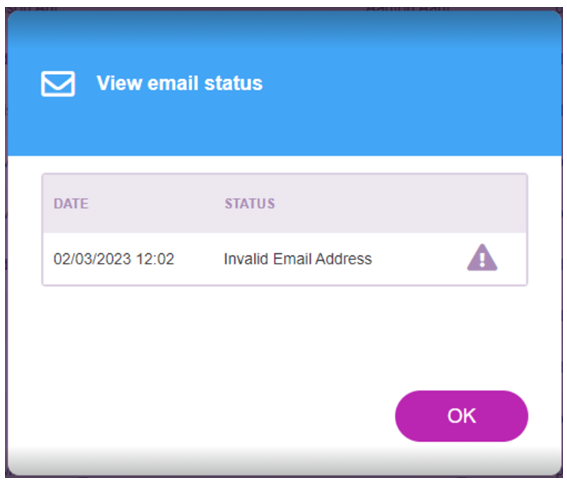The image size is (567, 481).
Task: Click the warning triangle icon in the status row
Action: [x=482, y=258]
